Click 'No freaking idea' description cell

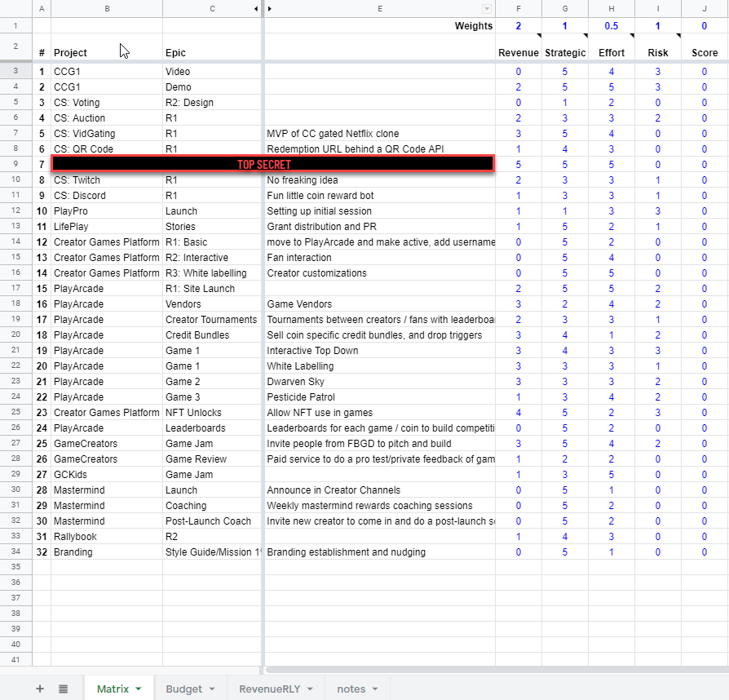coord(380,180)
